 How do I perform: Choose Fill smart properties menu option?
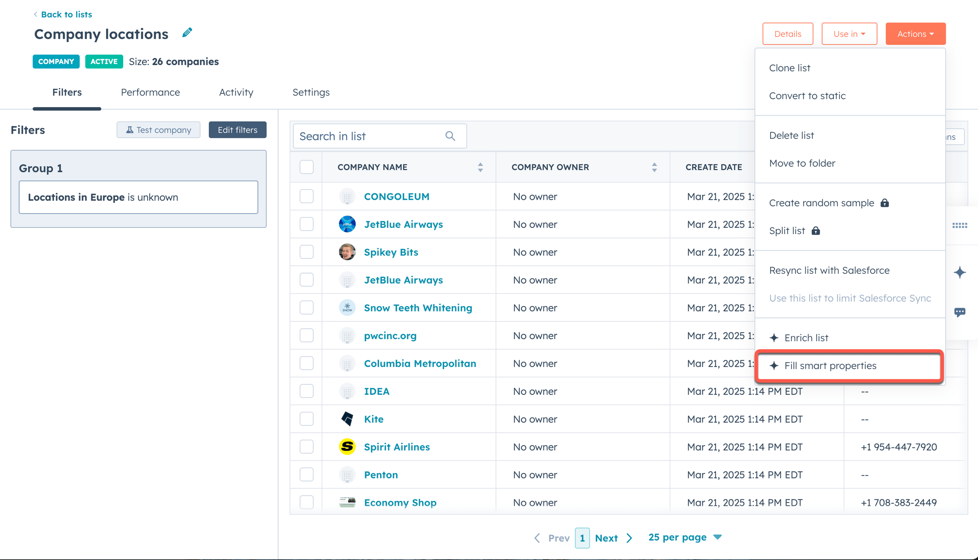point(830,366)
